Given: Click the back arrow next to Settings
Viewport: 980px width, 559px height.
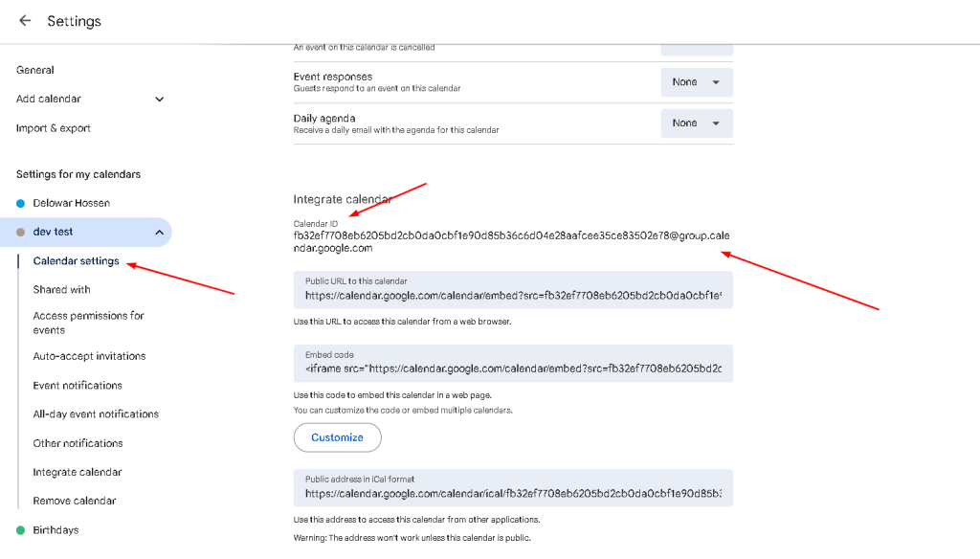Looking at the screenshot, I should coord(25,21).
